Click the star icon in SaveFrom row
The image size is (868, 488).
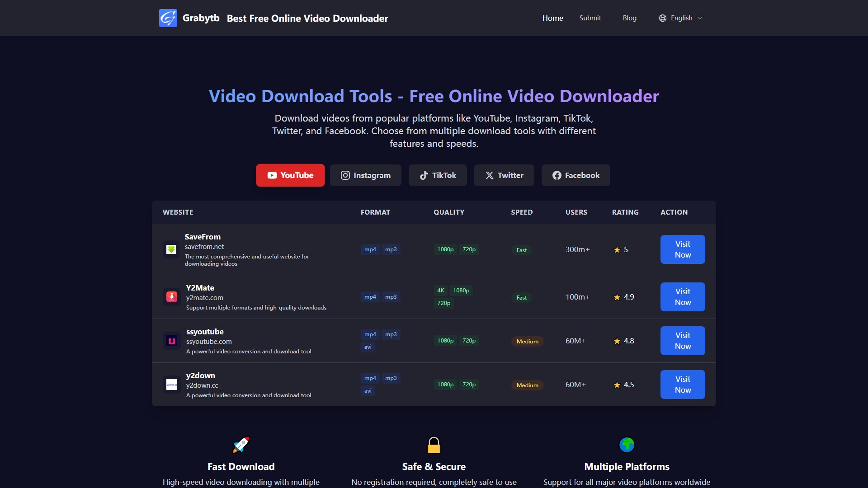(617, 250)
